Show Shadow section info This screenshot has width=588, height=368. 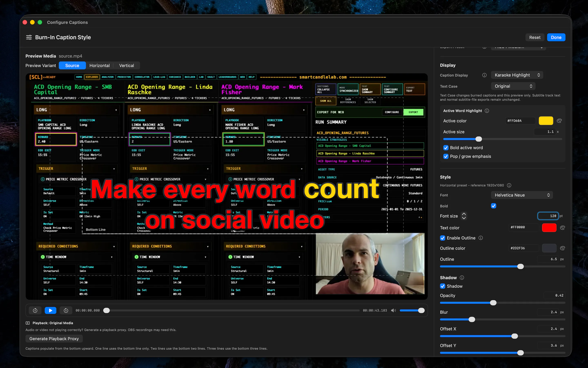click(x=462, y=277)
